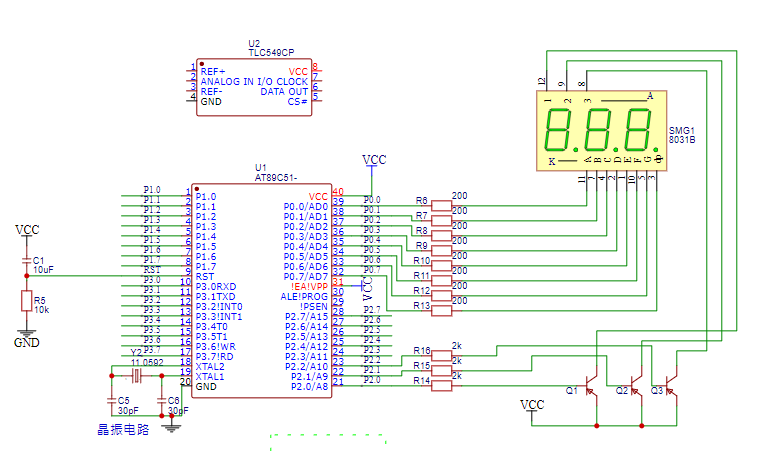Viewport: 776px width, 453px height.
Task: Select the TLC549CP chip body U2
Action: coord(254,87)
